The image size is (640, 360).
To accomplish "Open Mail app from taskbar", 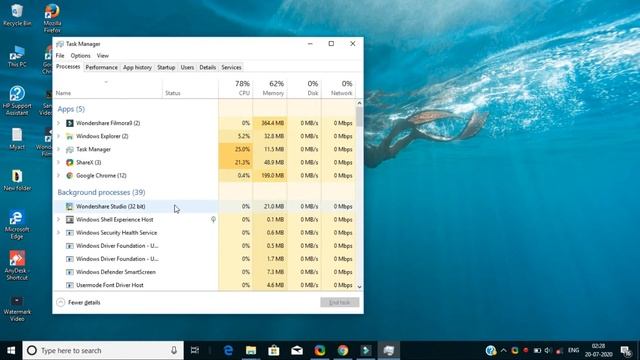I will (297, 350).
